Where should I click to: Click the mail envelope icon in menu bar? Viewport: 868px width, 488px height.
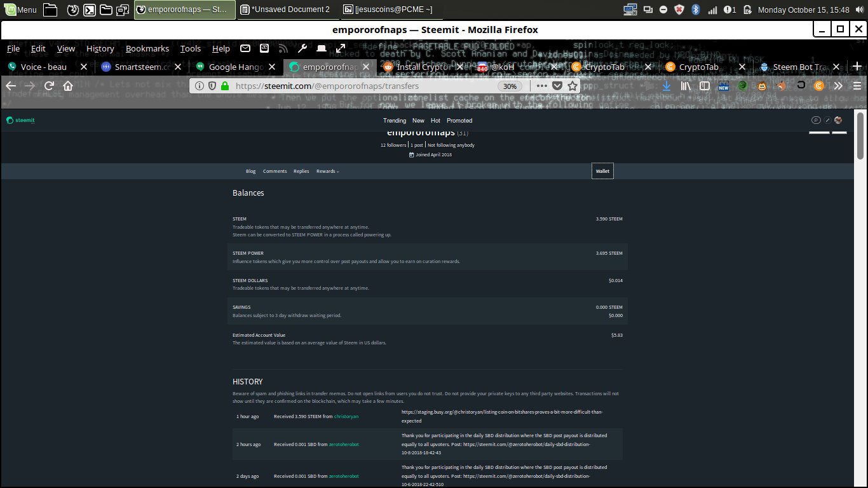pos(245,48)
